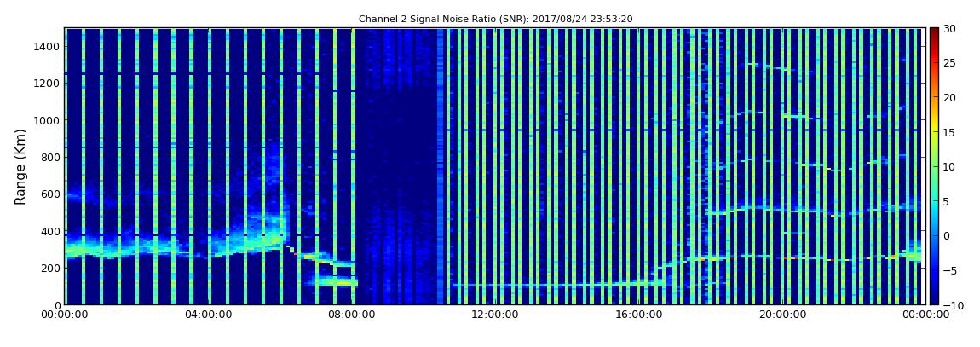This screenshot has width=980, height=347.
Task: Click the colorbar label 20
Action: coord(949,97)
